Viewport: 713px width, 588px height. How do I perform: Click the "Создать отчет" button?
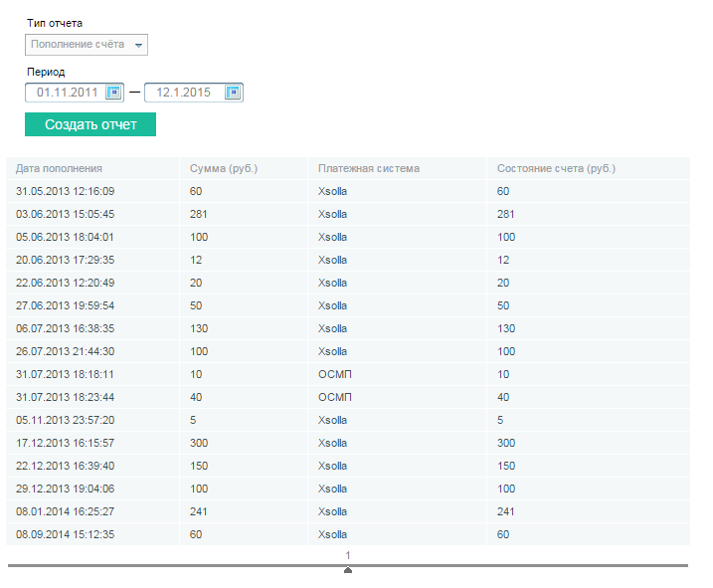[x=90, y=124]
